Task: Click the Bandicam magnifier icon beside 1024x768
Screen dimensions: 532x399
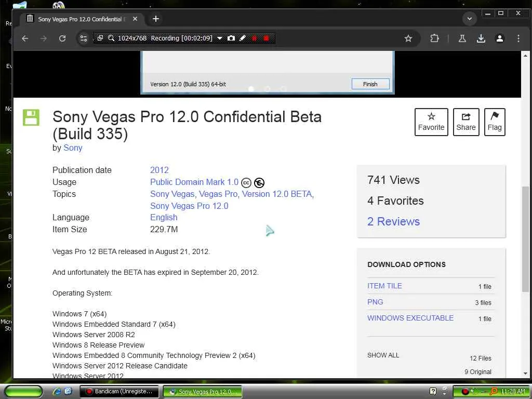Action: click(x=111, y=38)
